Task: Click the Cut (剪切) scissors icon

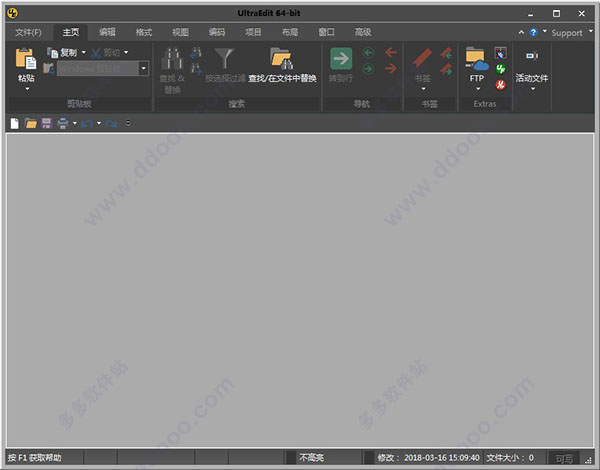Action: pos(96,53)
